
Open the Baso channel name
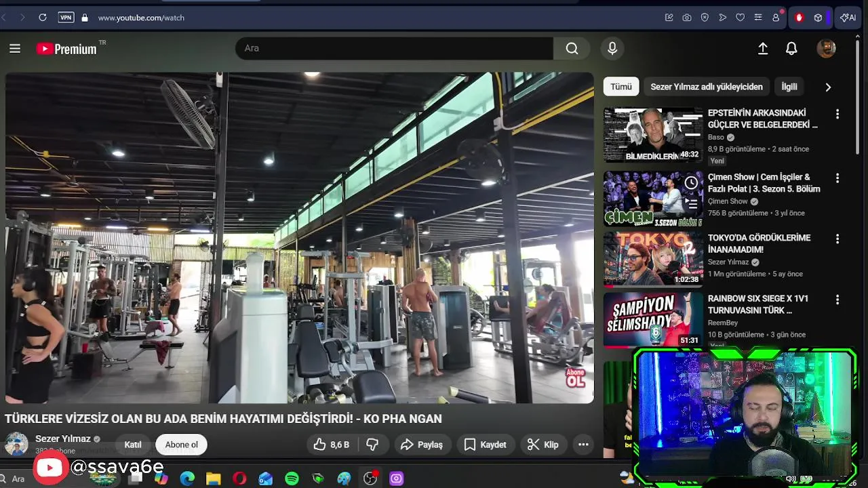(x=716, y=137)
